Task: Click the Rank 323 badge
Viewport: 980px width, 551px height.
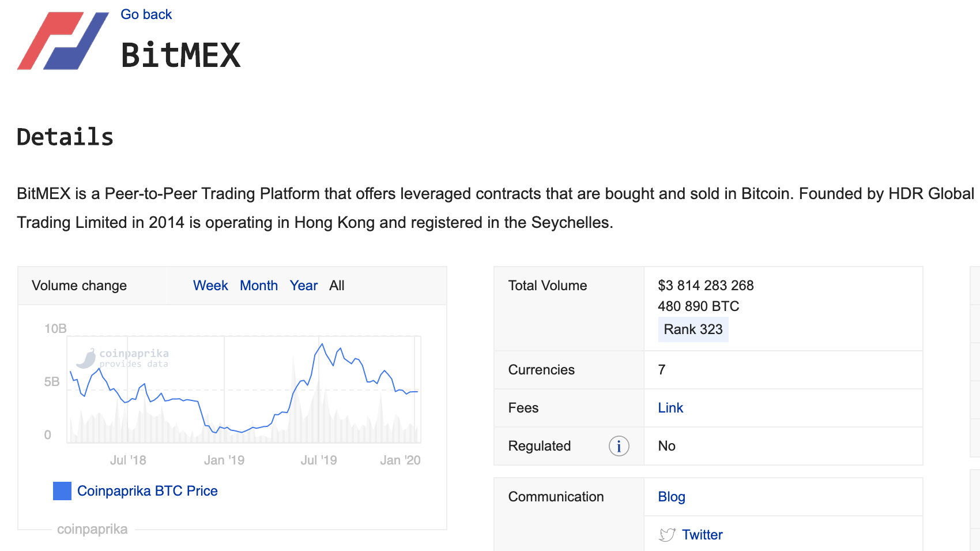Action: coord(693,329)
